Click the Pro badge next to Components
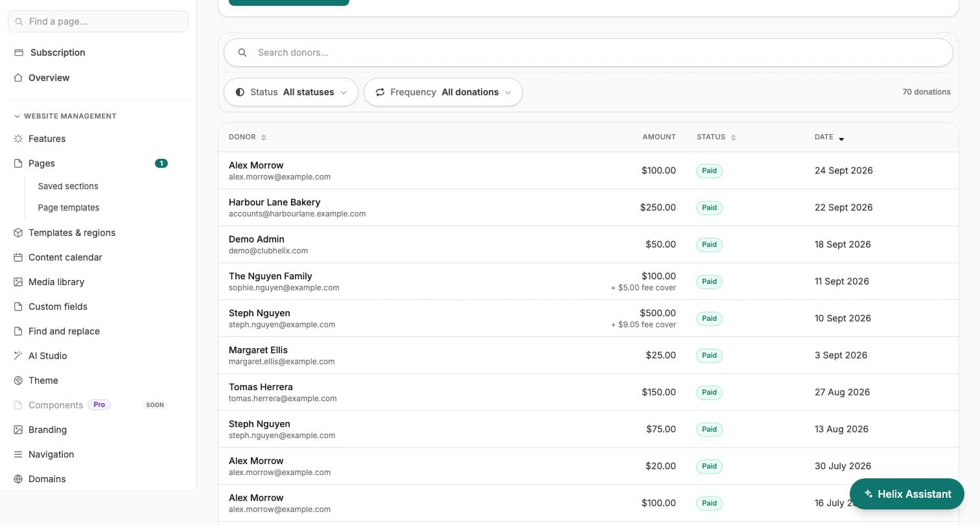980x525 pixels. coord(99,404)
